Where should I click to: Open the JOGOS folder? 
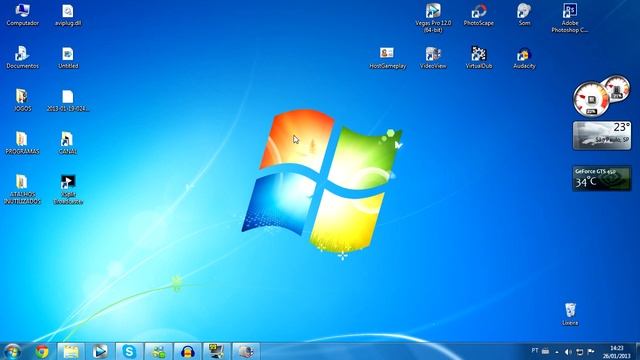22,100
